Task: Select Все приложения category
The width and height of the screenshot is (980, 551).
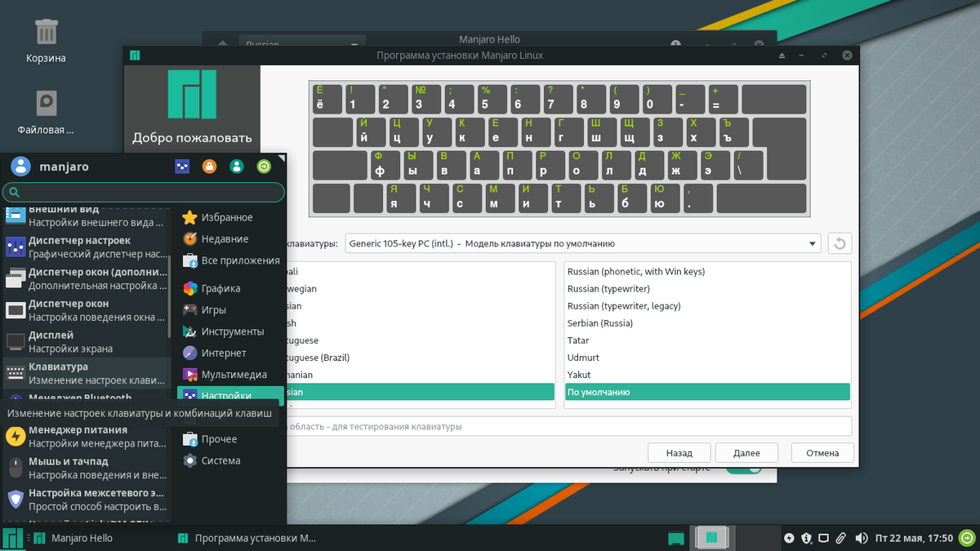Action: pyautogui.click(x=231, y=260)
